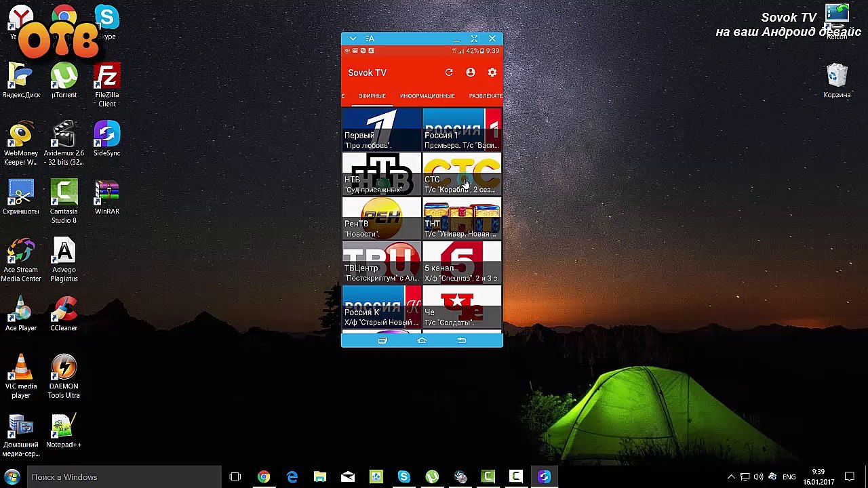
Task: Open File Explorer from the taskbar
Action: (319, 477)
